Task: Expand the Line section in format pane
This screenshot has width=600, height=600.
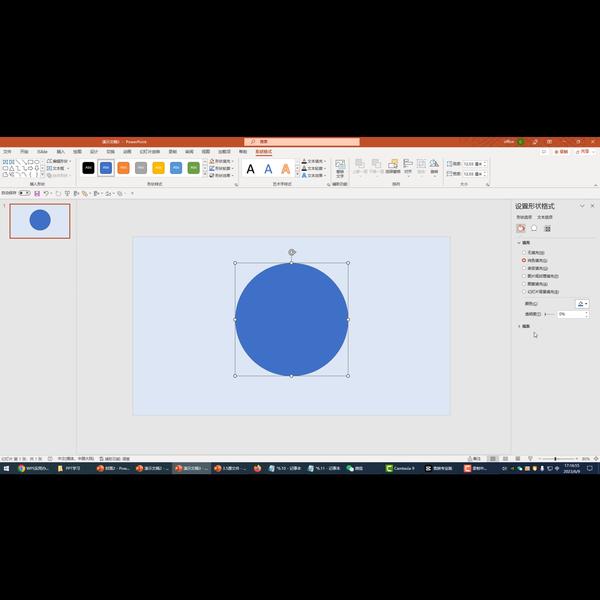Action: click(524, 326)
